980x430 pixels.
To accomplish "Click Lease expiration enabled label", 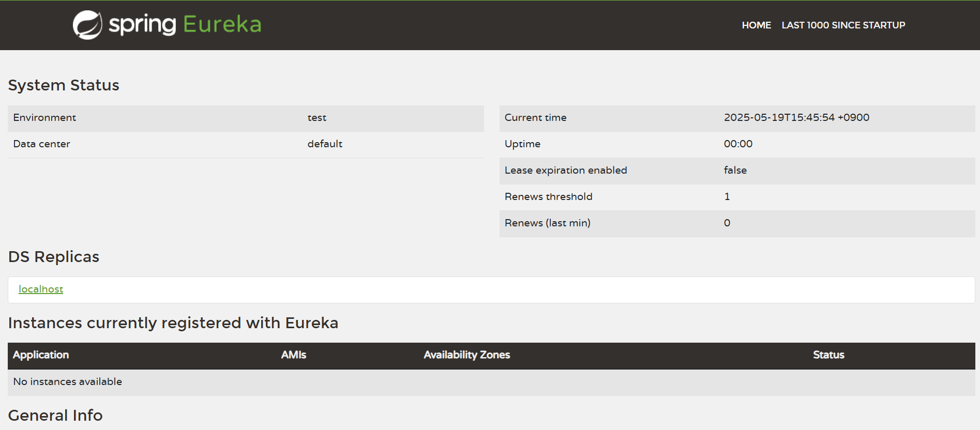I will click(566, 170).
